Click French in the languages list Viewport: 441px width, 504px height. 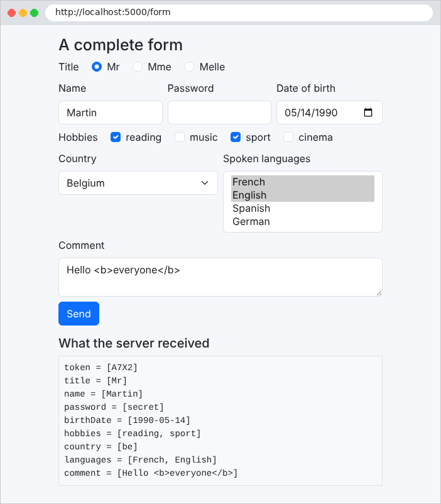pyautogui.click(x=303, y=182)
